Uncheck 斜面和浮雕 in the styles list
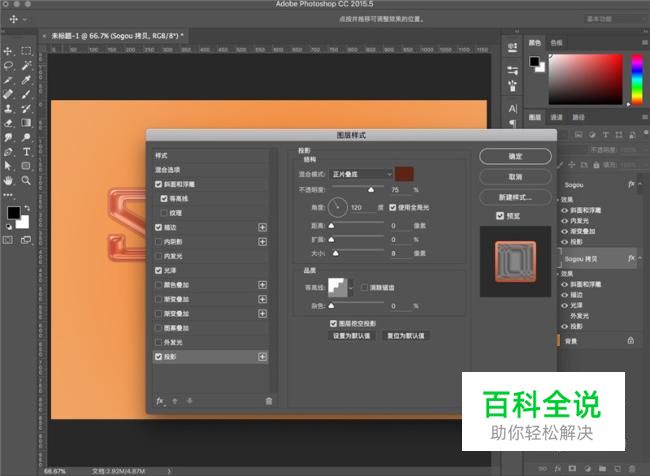The image size is (650, 476). click(158, 184)
